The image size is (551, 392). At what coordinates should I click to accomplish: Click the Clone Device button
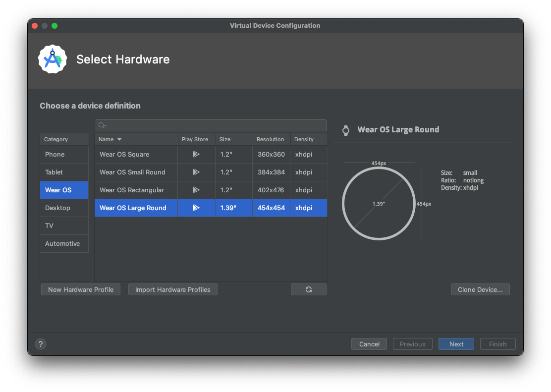point(480,289)
